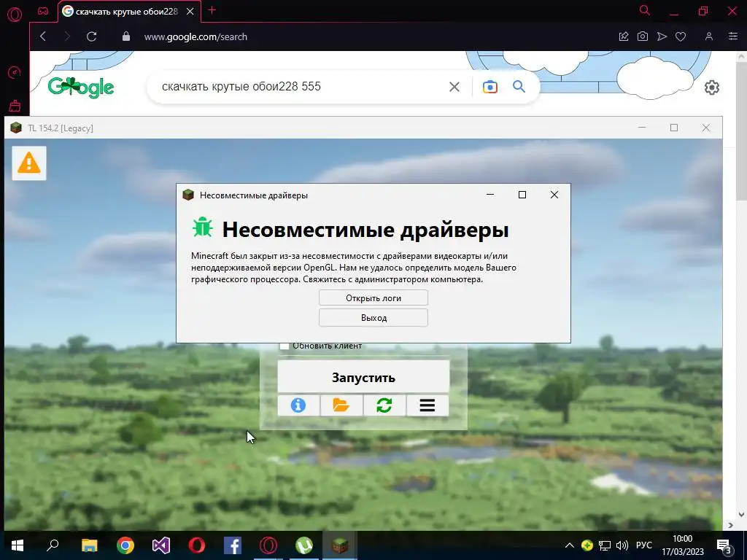Click Открыть логи button

click(373, 298)
